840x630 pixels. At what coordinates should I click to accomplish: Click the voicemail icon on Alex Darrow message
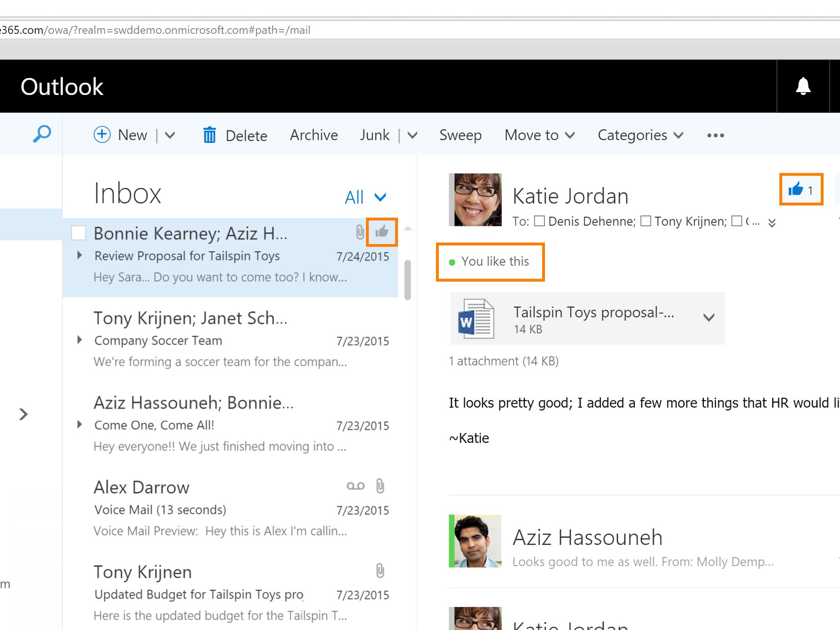356,486
